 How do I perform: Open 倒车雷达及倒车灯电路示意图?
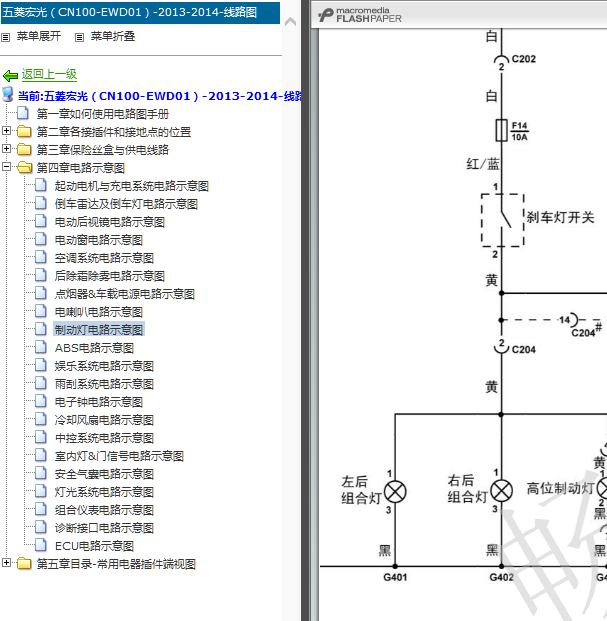coord(126,204)
